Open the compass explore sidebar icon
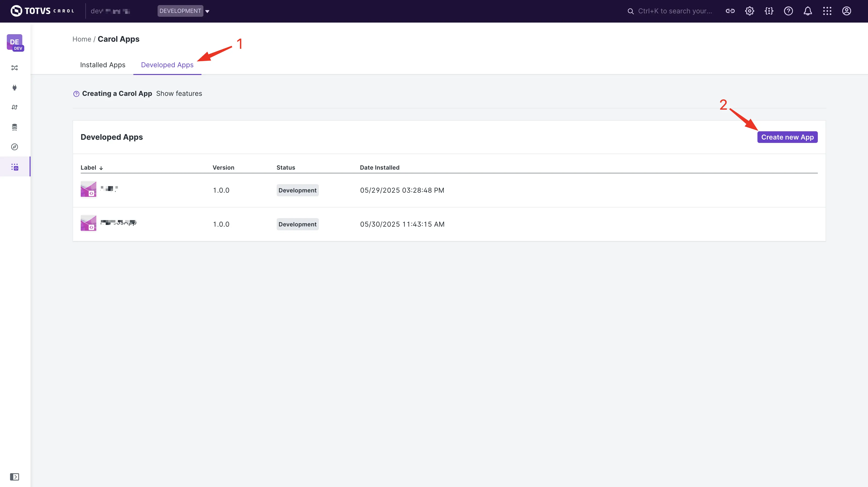The image size is (868, 487). click(15, 147)
